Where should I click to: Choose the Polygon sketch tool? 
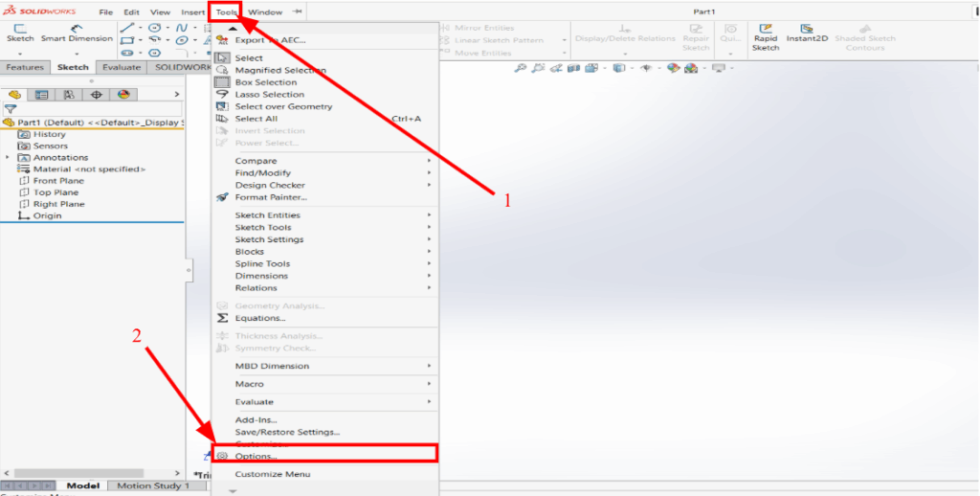[x=154, y=54]
